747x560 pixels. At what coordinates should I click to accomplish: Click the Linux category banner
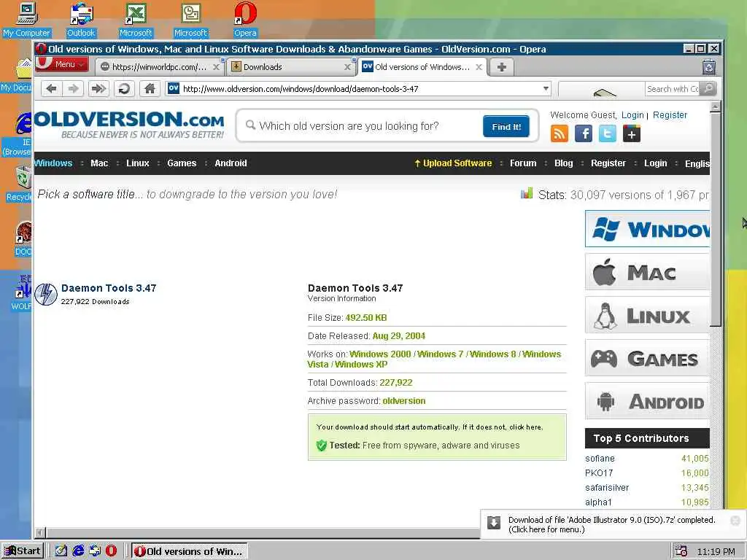coord(648,315)
